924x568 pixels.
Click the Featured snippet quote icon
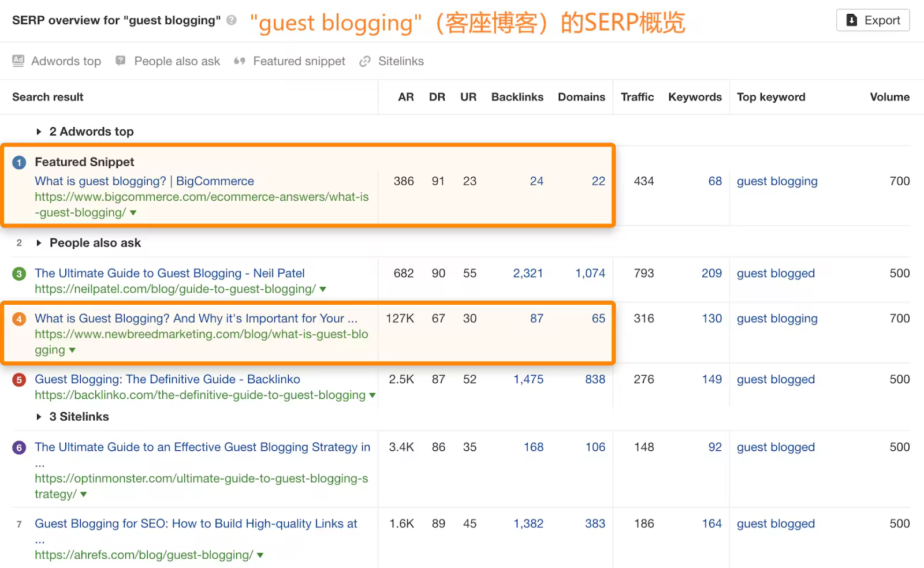pos(240,61)
